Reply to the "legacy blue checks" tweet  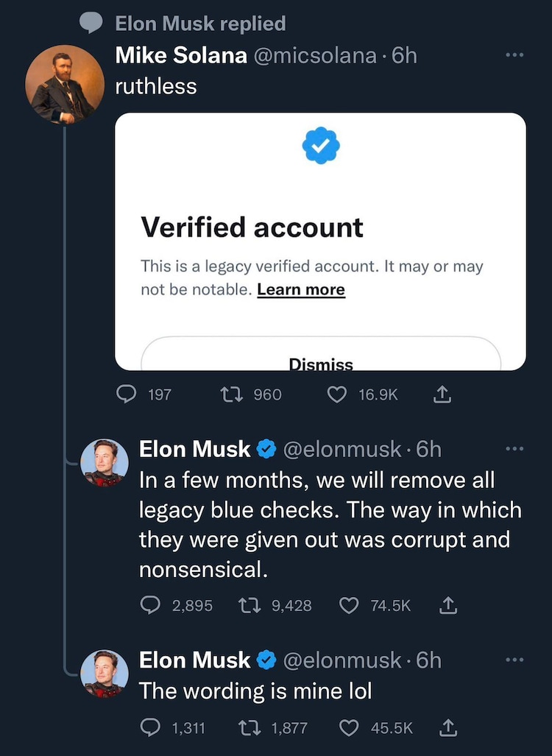pos(152,605)
